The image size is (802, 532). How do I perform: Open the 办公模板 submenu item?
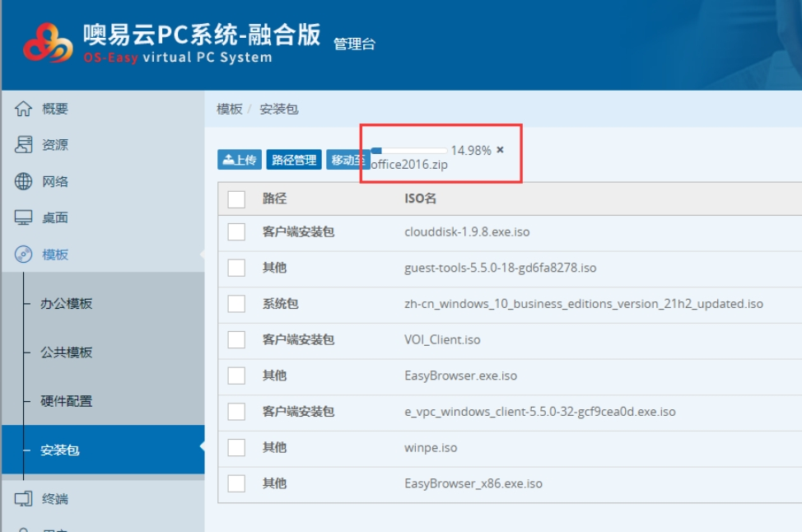[x=67, y=304]
